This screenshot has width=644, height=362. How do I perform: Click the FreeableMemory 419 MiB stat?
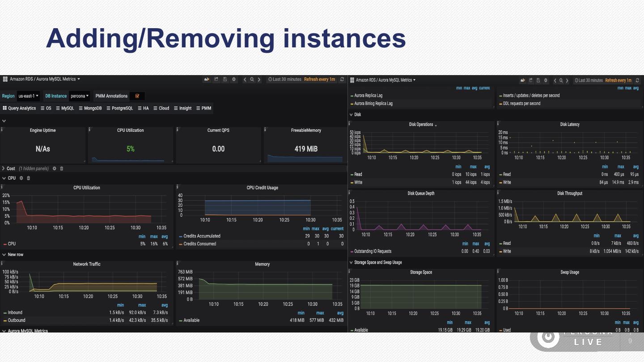[306, 149]
